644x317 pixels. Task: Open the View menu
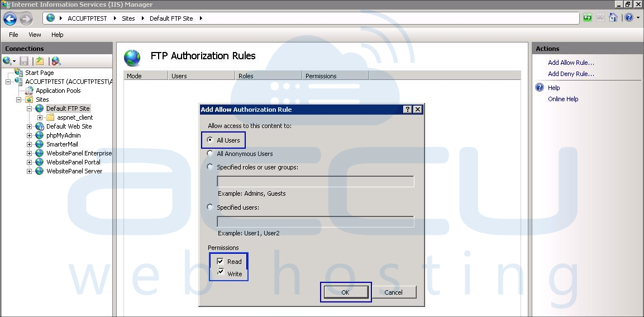click(x=35, y=35)
